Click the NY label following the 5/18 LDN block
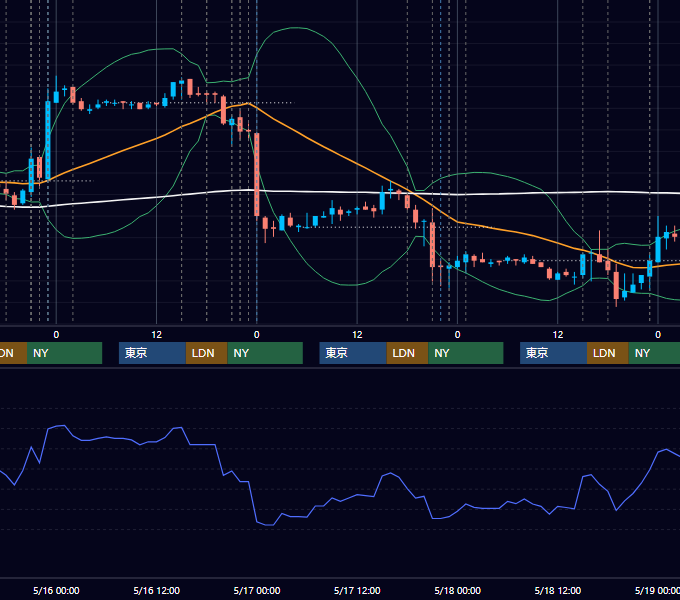This screenshot has width=680, height=600. tap(654, 353)
